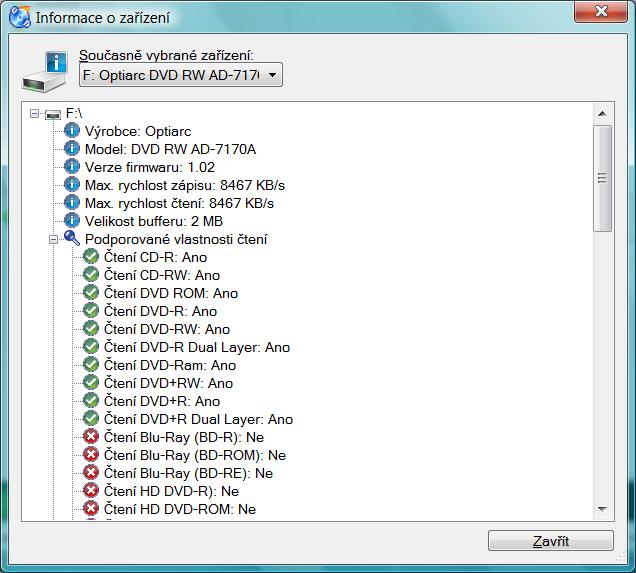Click the info icon beside Velikost bufferu

click(72, 221)
